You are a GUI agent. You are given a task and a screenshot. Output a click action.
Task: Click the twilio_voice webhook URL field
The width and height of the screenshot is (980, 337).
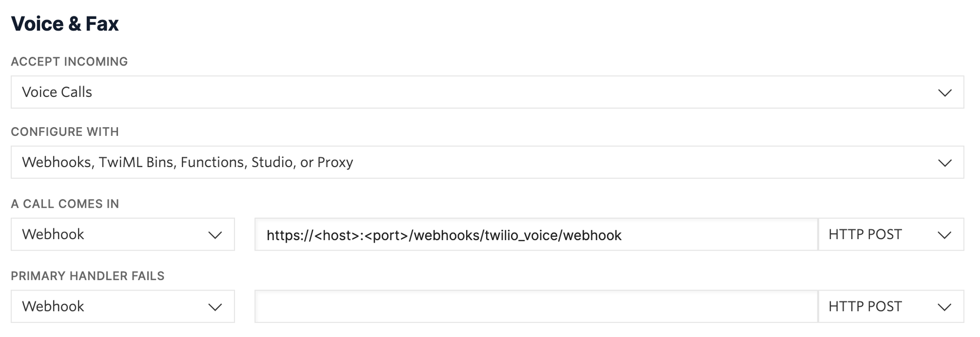coord(536,235)
